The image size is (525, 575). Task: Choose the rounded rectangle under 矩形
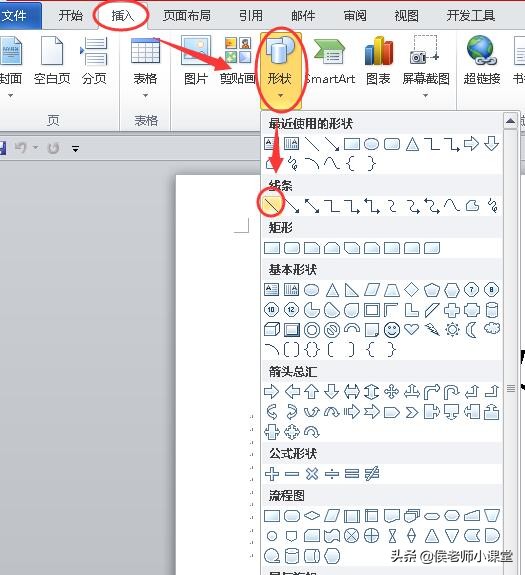(292, 248)
